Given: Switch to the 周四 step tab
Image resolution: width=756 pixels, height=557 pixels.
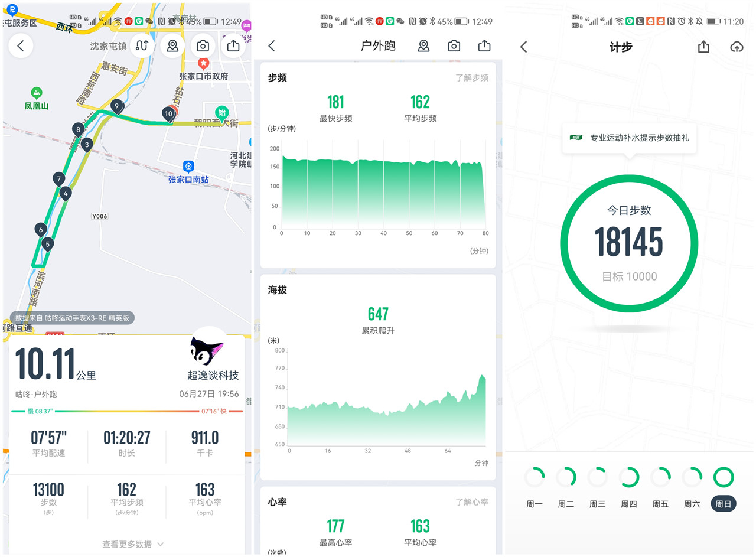Looking at the screenshot, I should pyautogui.click(x=629, y=487).
